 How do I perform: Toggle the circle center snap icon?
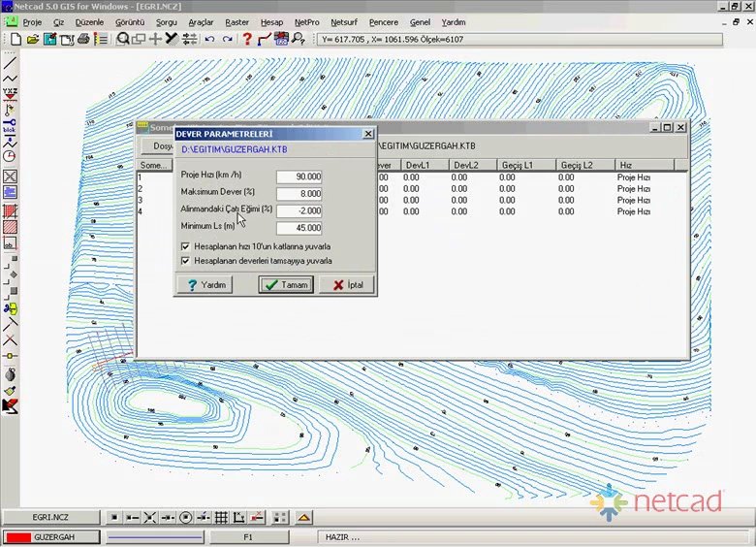coord(185,518)
